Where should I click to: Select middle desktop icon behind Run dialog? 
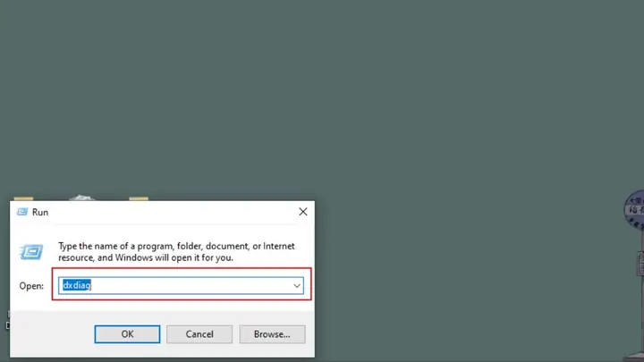coord(82,197)
